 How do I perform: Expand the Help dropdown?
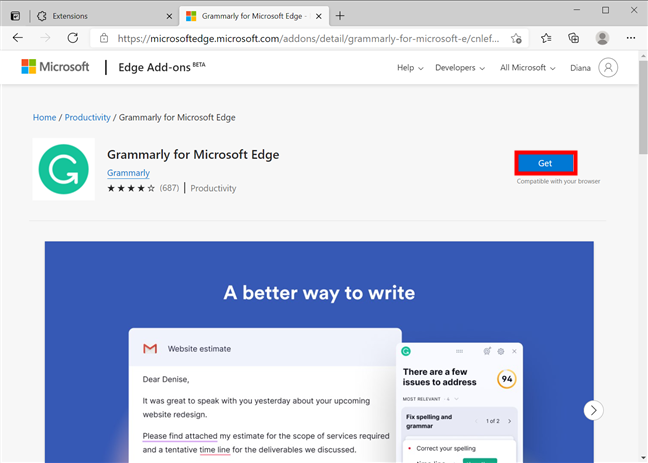click(410, 68)
